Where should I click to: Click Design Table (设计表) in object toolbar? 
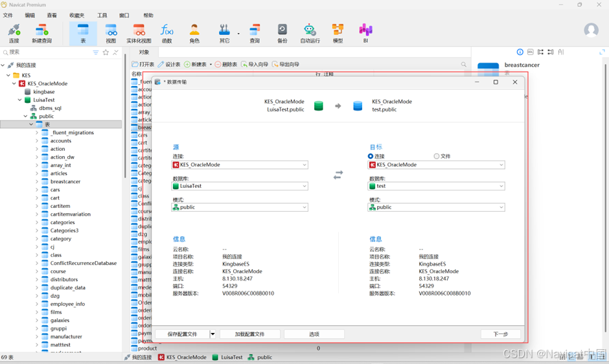coord(169,65)
